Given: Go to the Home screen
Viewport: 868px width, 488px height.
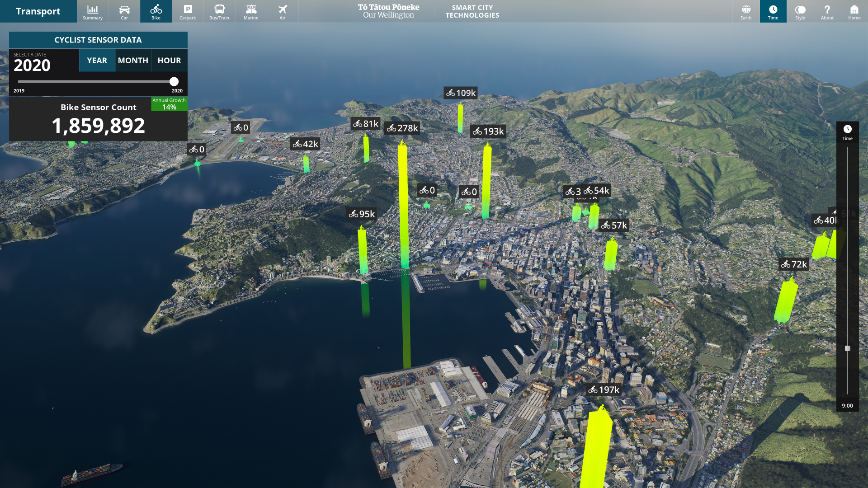Looking at the screenshot, I should click(854, 11).
